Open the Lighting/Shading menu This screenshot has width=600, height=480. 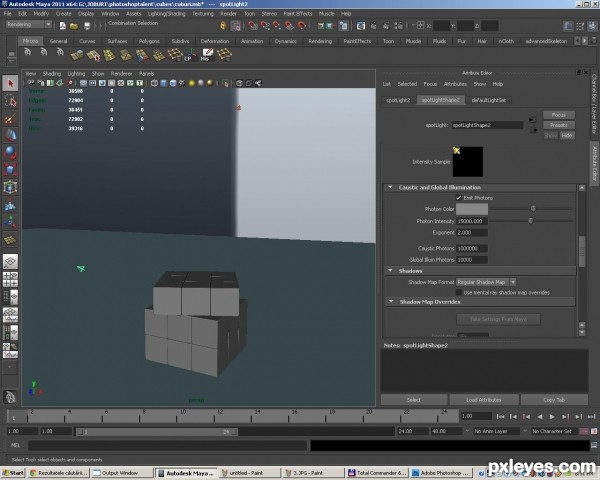point(166,14)
